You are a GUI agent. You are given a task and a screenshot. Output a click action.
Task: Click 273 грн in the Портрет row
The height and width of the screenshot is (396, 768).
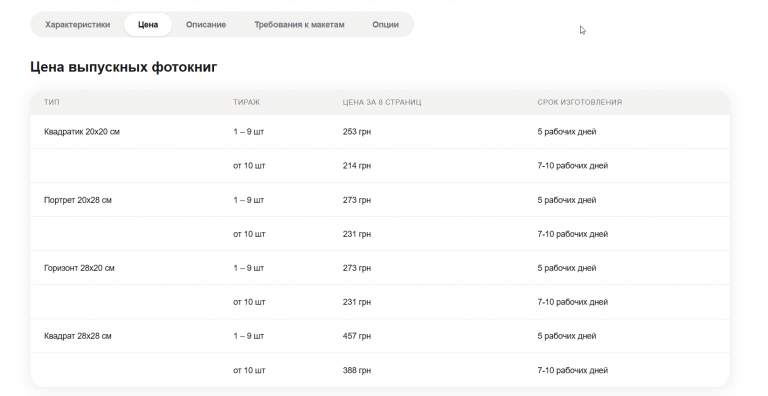[357, 200]
